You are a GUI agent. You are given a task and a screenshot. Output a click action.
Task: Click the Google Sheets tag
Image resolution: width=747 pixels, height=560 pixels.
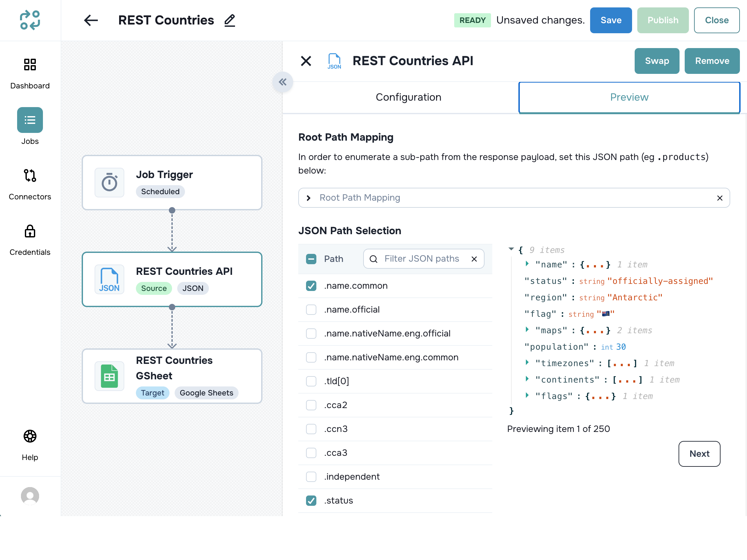[206, 393]
